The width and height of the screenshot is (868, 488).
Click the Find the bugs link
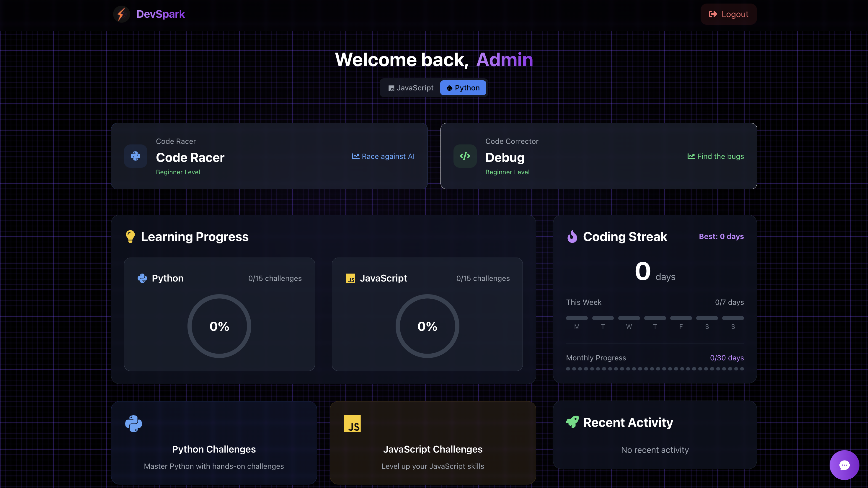pos(715,156)
